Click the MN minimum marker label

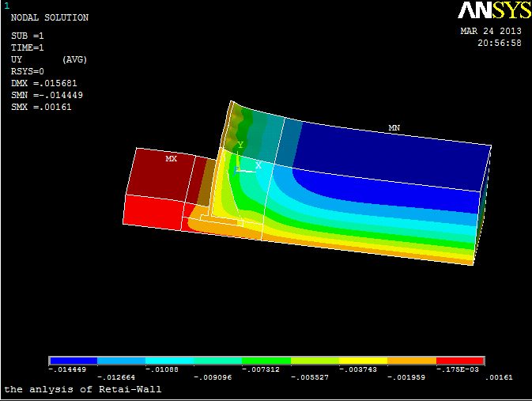click(x=394, y=127)
